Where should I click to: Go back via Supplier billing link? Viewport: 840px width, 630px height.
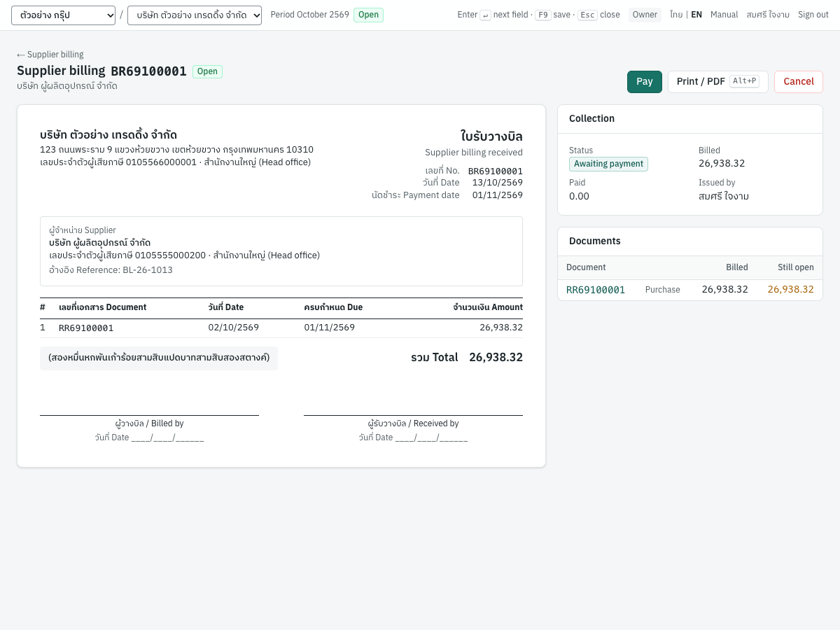point(50,55)
